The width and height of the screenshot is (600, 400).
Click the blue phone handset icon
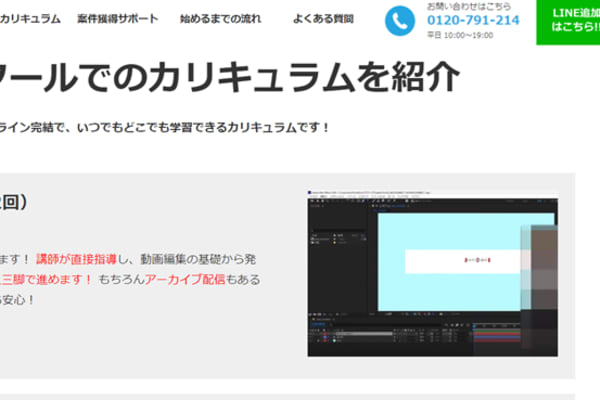pos(400,21)
